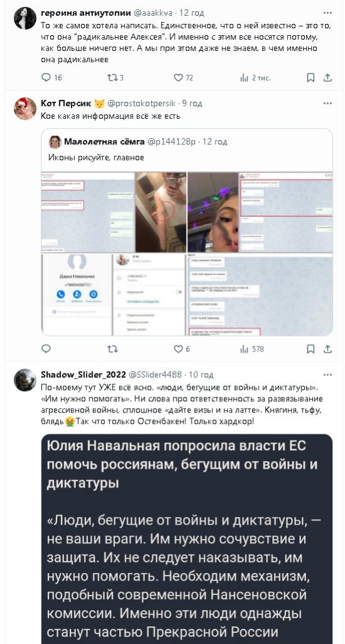Retweet Кот Персик's post
Image resolution: width=345 pixels, height=644 pixels.
pos(112,348)
